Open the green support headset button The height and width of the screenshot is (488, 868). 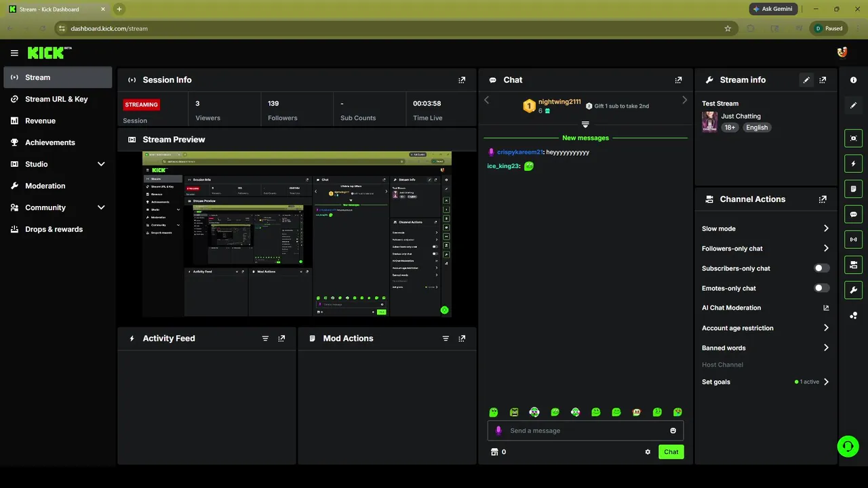point(848,446)
